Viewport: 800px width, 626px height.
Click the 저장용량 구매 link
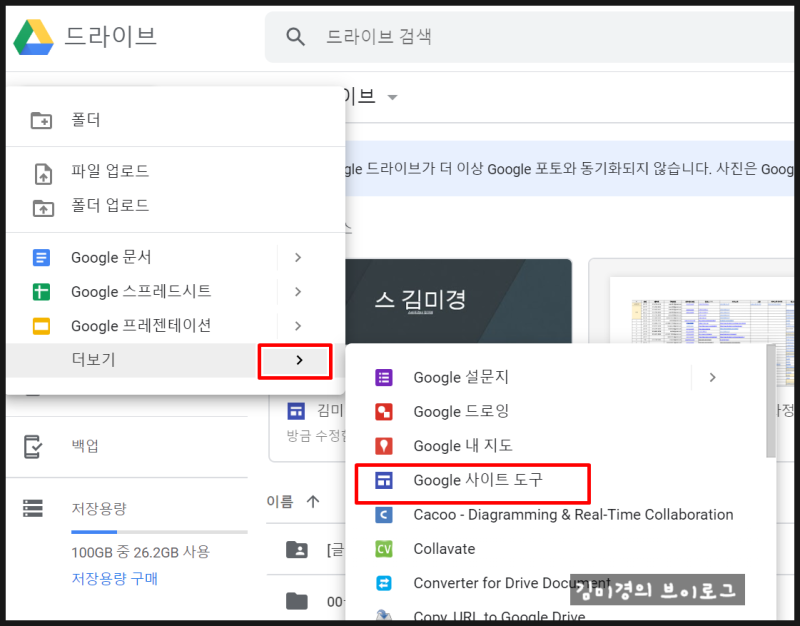tap(115, 579)
